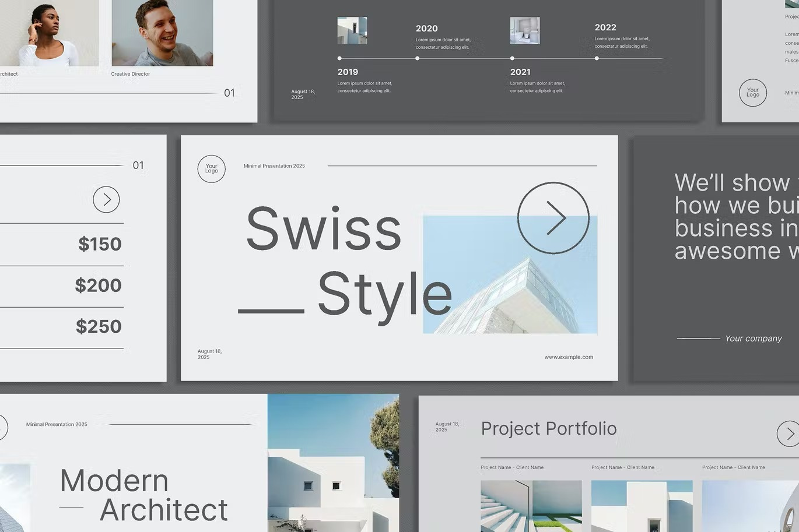Click the $250 price entry
The width and height of the screenshot is (799, 532).
pos(99,327)
